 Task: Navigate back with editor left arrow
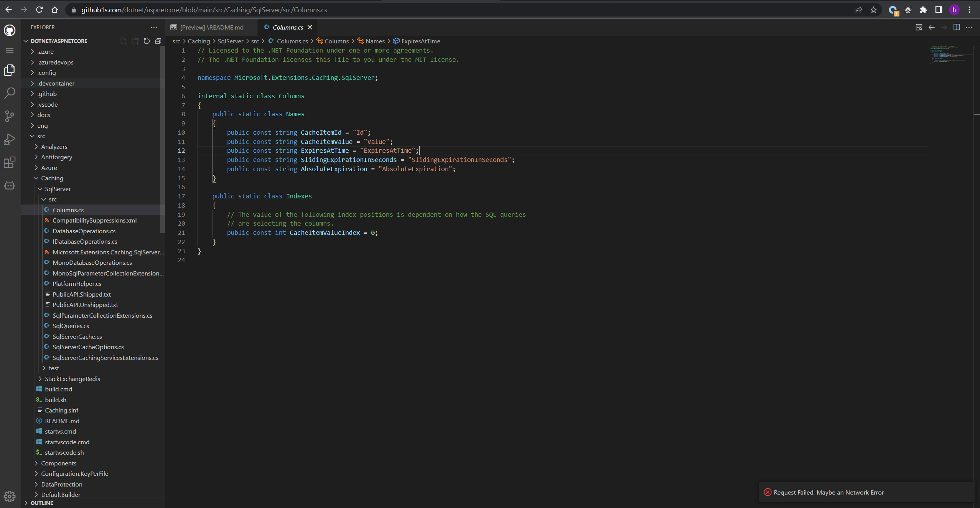click(x=931, y=27)
